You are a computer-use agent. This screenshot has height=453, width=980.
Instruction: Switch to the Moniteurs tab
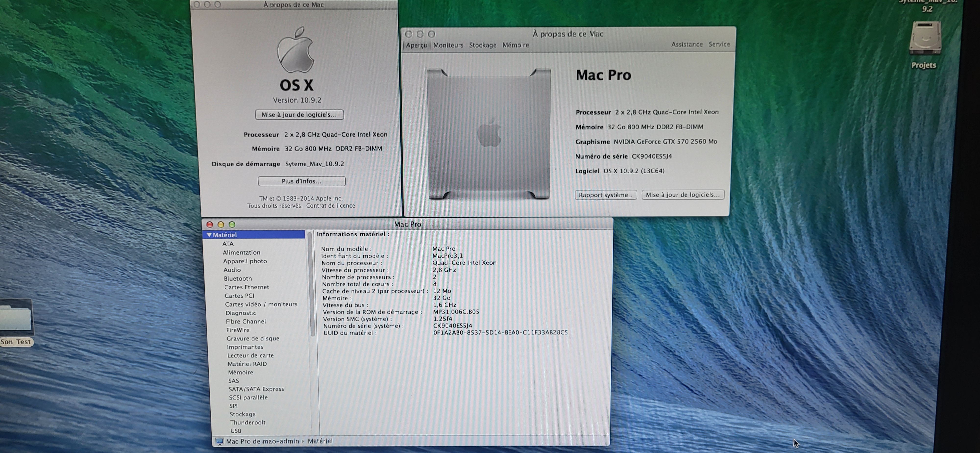coord(448,45)
